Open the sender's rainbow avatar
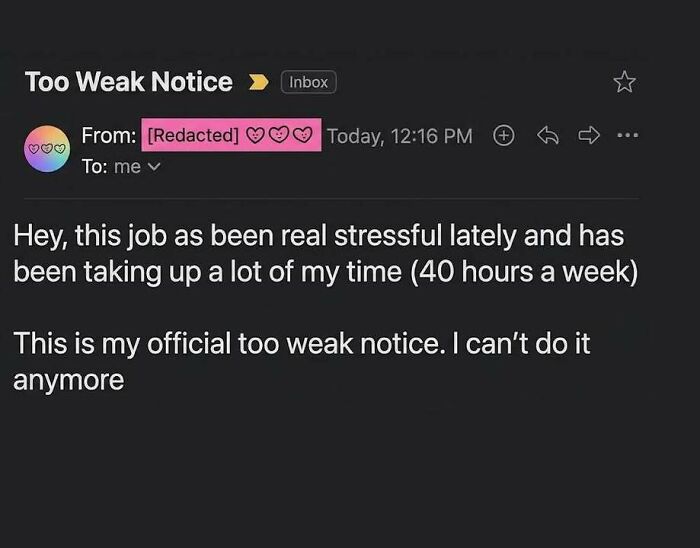 (47, 149)
